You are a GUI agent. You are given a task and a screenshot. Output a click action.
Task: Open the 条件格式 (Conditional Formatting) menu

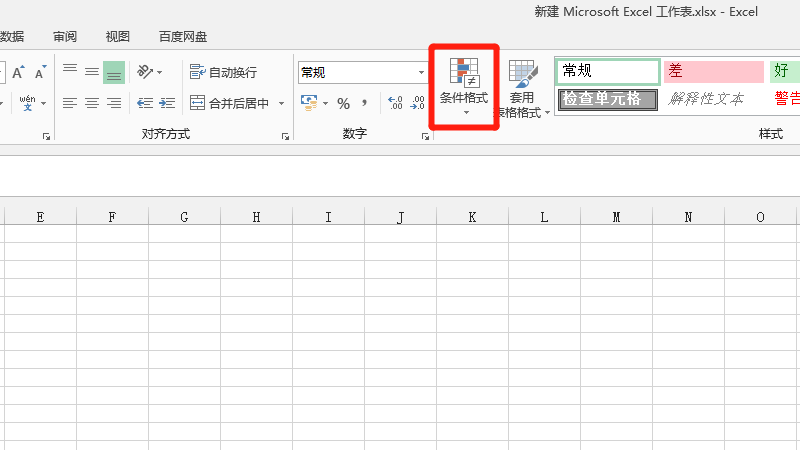click(464, 86)
